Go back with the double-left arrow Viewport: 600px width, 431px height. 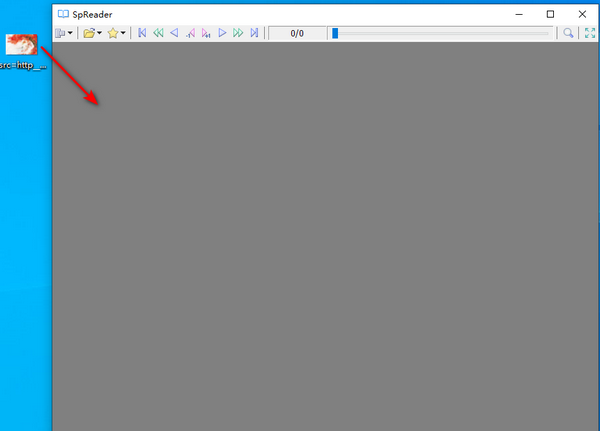[158, 33]
